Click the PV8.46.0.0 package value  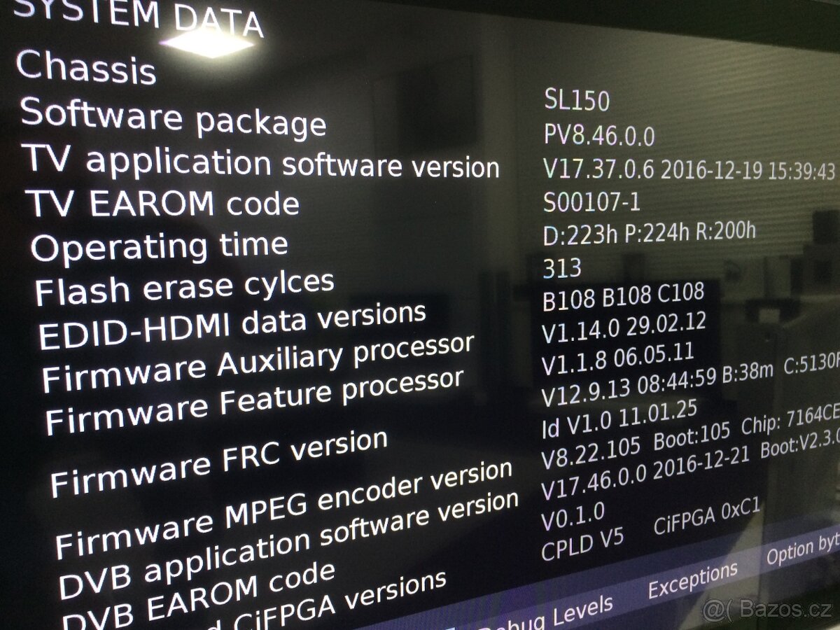pos(599,135)
